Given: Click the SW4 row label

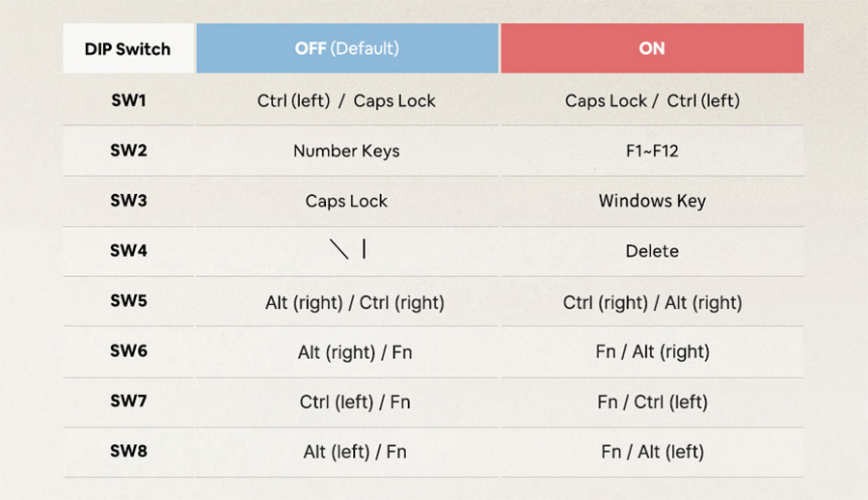Looking at the screenshot, I should tap(128, 251).
